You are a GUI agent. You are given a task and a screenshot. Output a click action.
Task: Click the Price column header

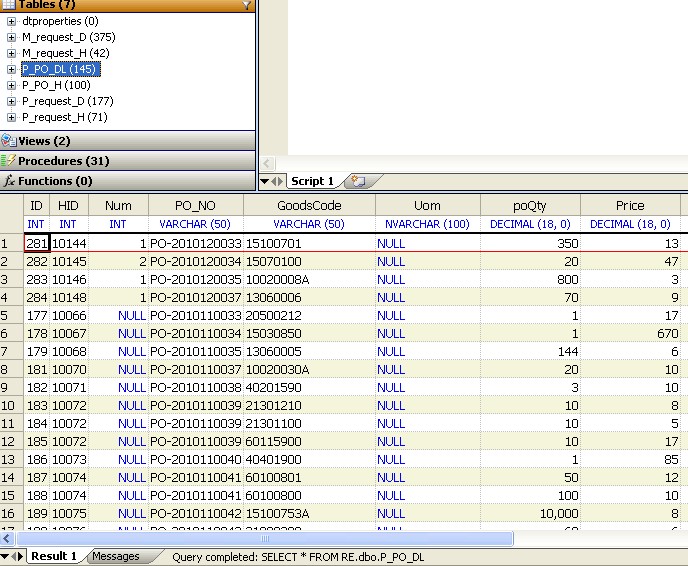pyautogui.click(x=630, y=205)
